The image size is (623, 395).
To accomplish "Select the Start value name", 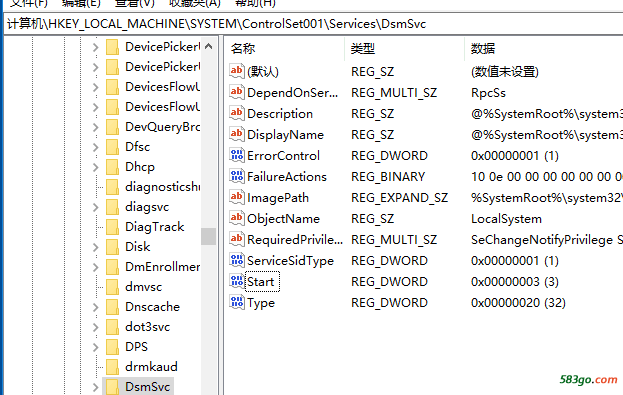I will coord(261,282).
